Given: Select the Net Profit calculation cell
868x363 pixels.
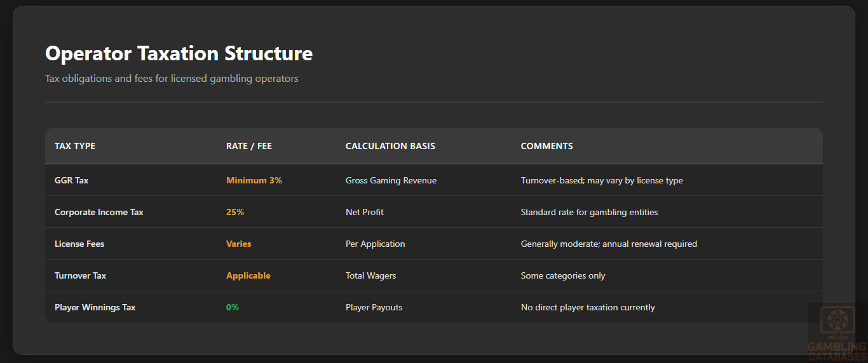Looking at the screenshot, I should (365, 212).
